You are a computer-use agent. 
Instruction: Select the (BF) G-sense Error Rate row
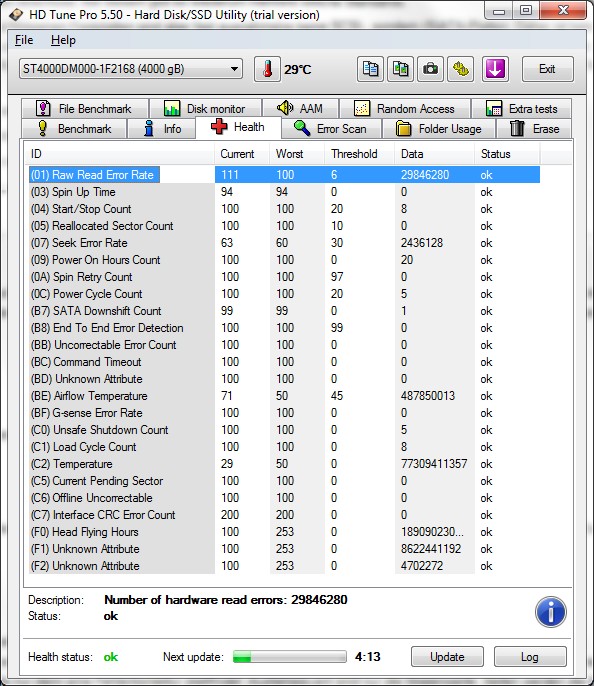tap(284, 413)
